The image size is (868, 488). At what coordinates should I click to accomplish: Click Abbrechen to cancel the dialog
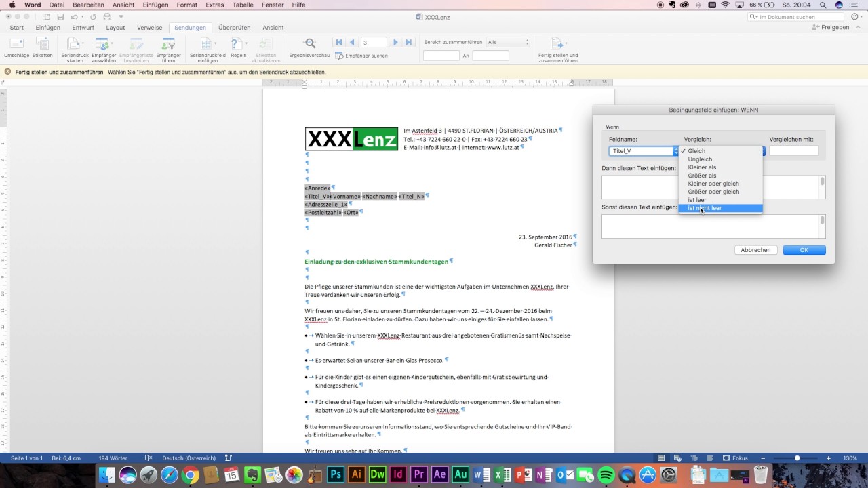(755, 250)
